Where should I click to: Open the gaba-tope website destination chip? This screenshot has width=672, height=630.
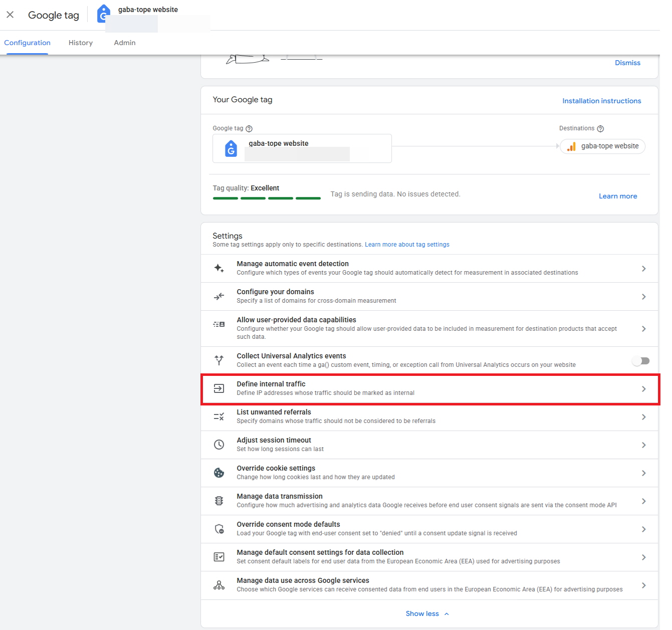[602, 146]
